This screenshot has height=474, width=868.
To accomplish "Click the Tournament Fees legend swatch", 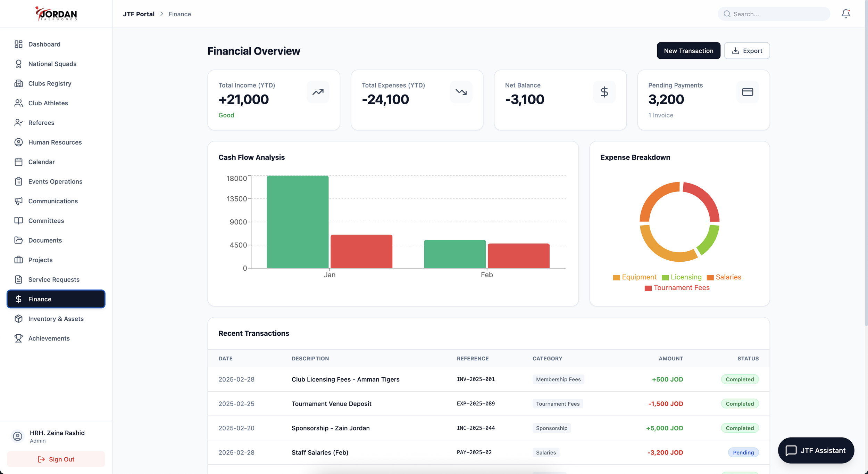I will (648, 288).
